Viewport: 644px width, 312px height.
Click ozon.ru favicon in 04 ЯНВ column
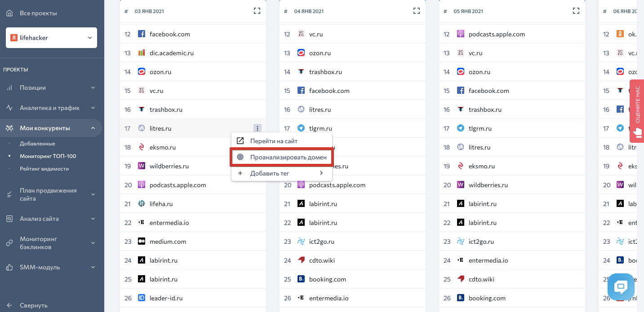click(x=301, y=53)
